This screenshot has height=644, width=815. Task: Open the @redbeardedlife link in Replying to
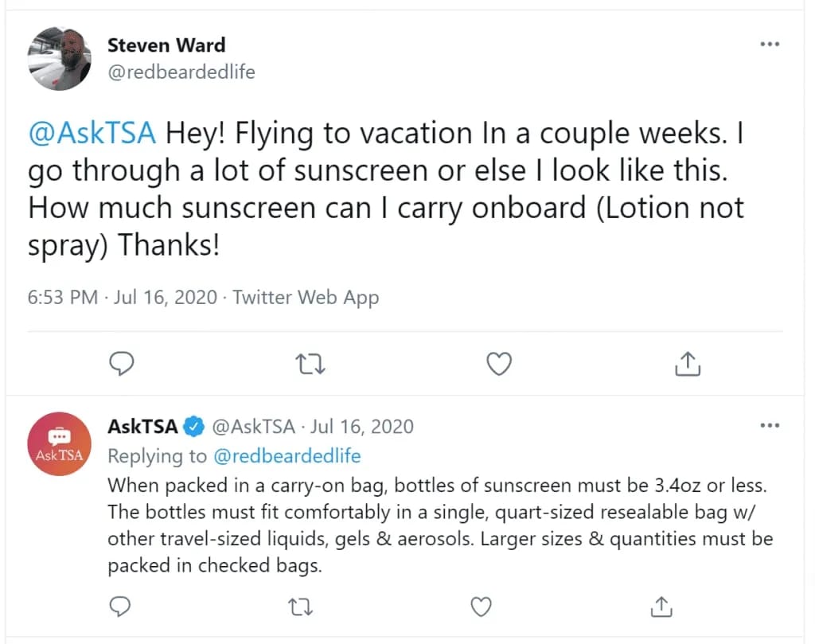tap(287, 456)
